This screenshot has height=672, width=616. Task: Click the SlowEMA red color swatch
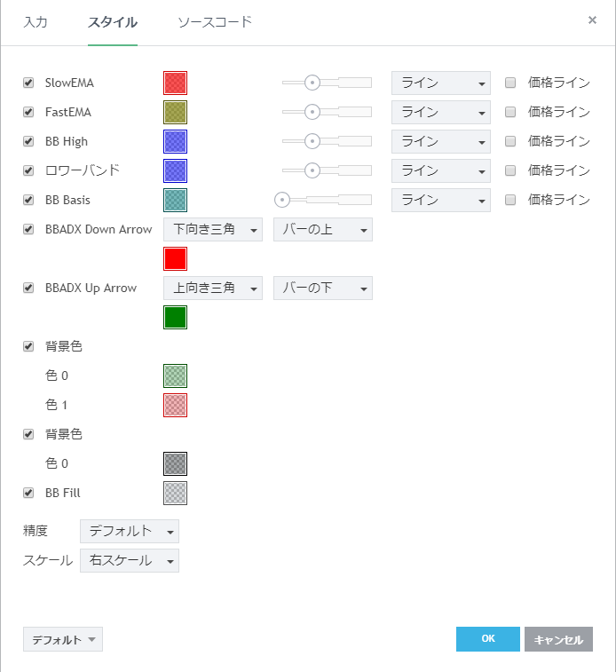(176, 83)
